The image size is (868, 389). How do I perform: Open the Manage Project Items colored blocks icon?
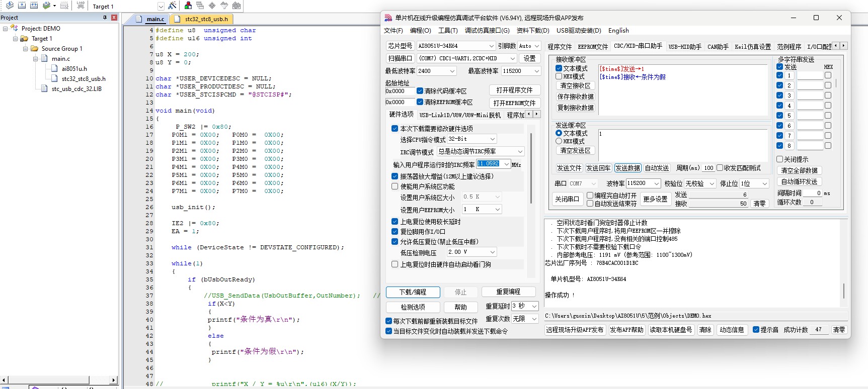[188, 6]
